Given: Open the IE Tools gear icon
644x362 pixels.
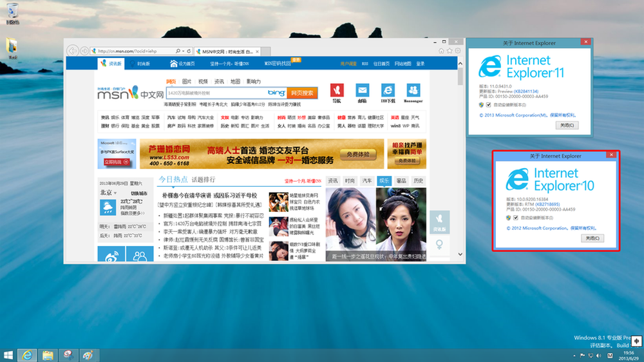Looking at the screenshot, I should [x=457, y=51].
